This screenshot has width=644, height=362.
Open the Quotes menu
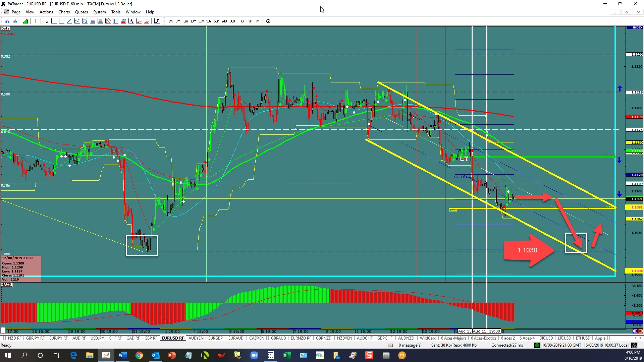[x=82, y=12]
